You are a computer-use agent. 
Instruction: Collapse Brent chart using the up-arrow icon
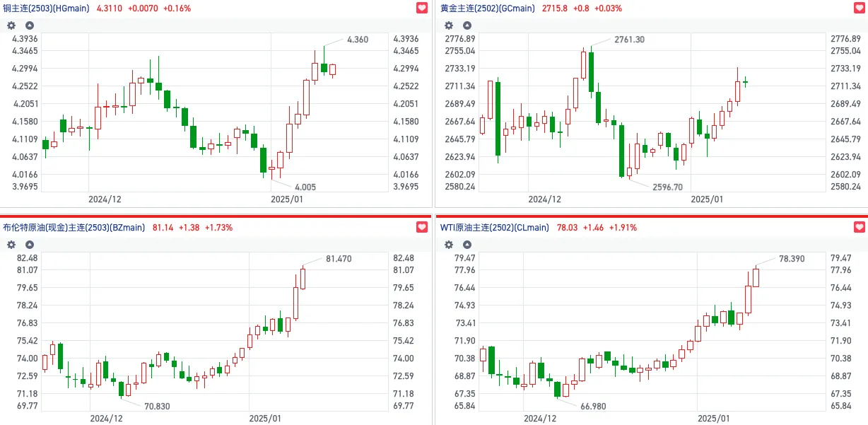30,245
